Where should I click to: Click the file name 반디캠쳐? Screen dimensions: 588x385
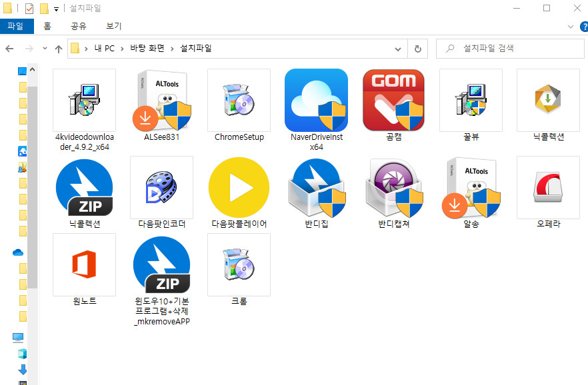point(394,224)
